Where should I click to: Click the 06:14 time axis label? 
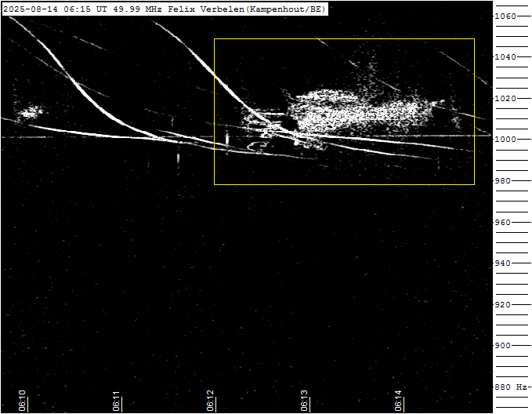[x=398, y=401]
